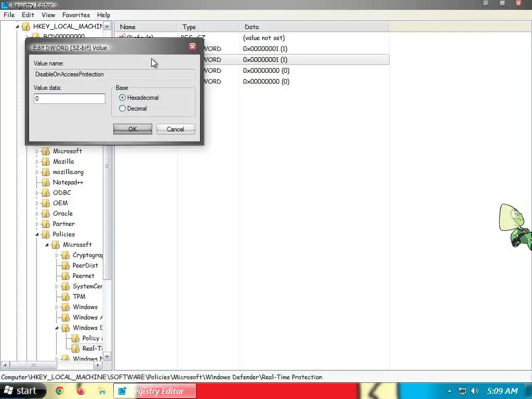Select the mozilla.org key label
The height and width of the screenshot is (399, 532).
68,172
